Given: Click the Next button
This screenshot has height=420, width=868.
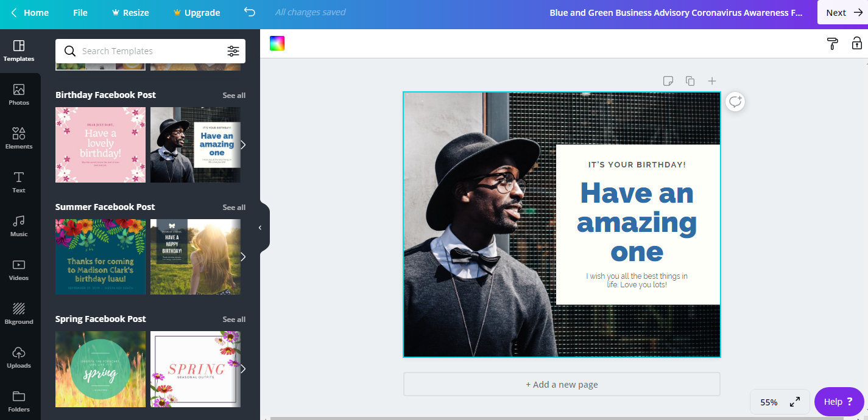Looking at the screenshot, I should 842,12.
